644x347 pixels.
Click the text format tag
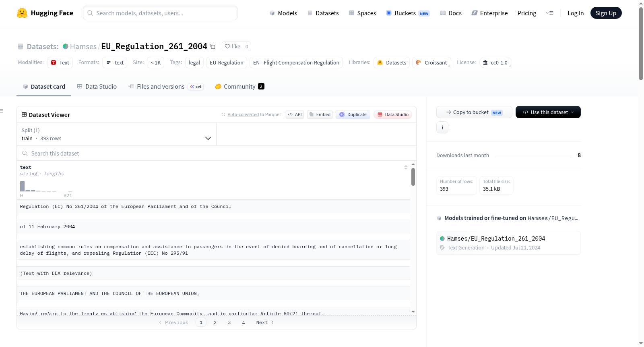coord(115,62)
